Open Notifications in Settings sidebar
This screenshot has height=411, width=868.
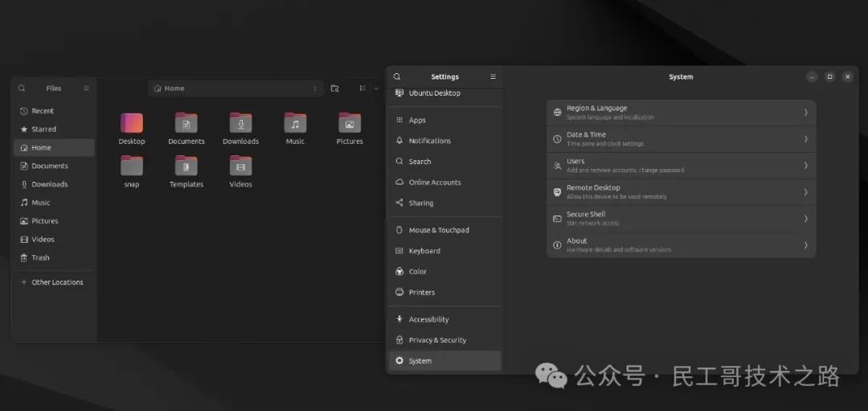(x=445, y=141)
